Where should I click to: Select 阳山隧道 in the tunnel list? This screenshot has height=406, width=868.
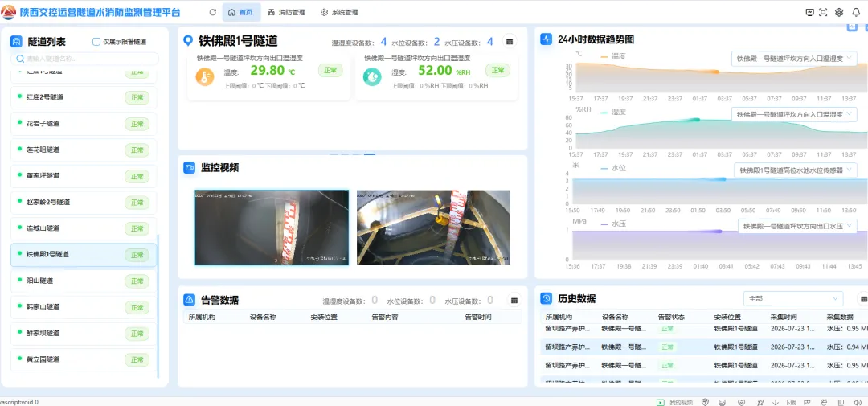(x=84, y=281)
